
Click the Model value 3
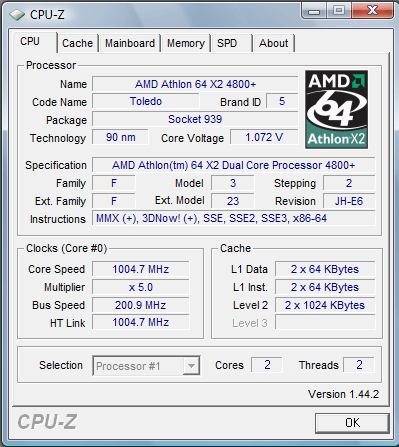click(233, 183)
